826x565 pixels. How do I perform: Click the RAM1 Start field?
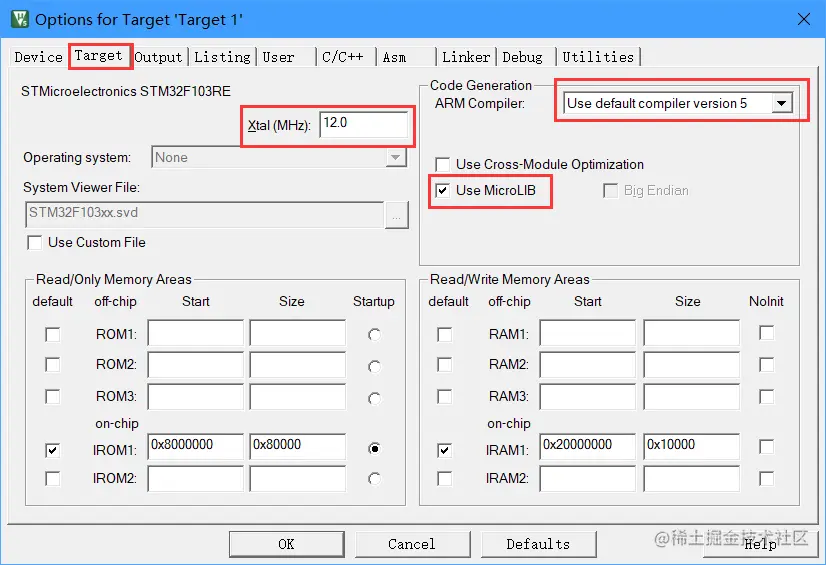tap(587, 332)
